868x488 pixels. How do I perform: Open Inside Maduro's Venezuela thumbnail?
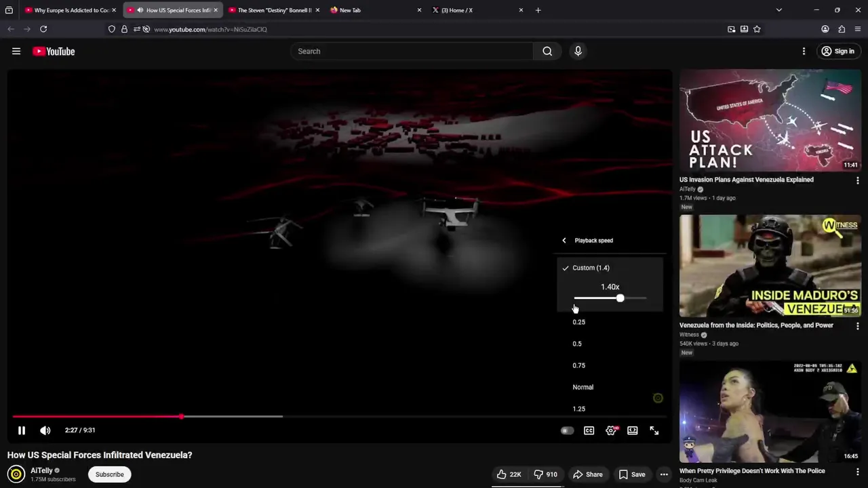click(x=770, y=266)
